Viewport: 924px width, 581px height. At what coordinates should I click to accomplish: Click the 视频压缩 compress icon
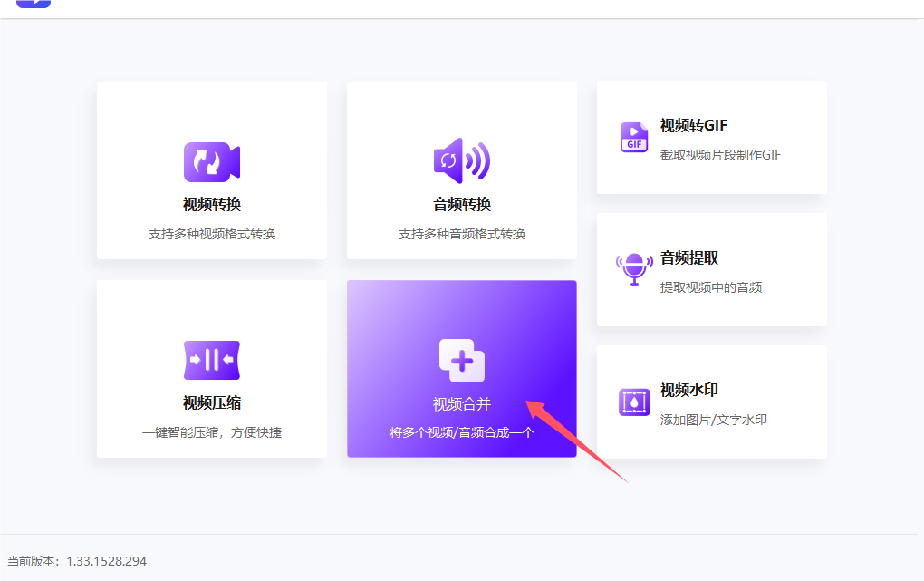pyautogui.click(x=212, y=360)
